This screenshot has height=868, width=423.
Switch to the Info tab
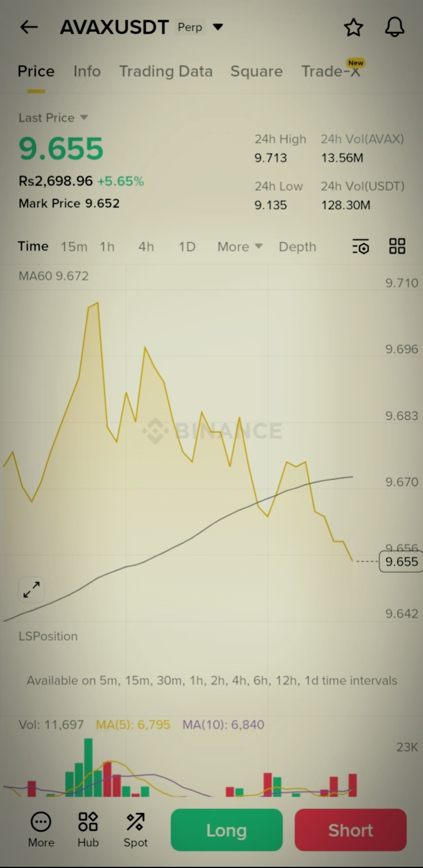click(x=87, y=72)
